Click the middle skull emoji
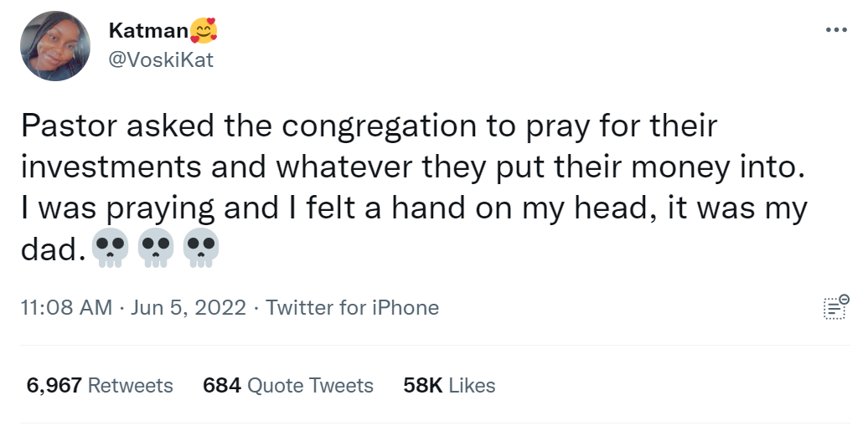Viewport: 868px width, 426px height. tap(156, 249)
